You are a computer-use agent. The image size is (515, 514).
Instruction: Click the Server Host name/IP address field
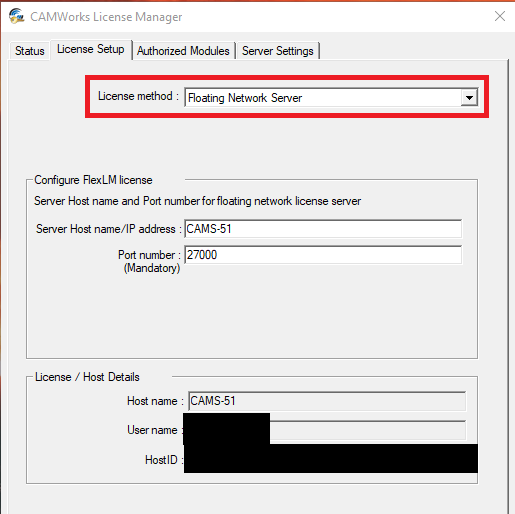click(323, 229)
